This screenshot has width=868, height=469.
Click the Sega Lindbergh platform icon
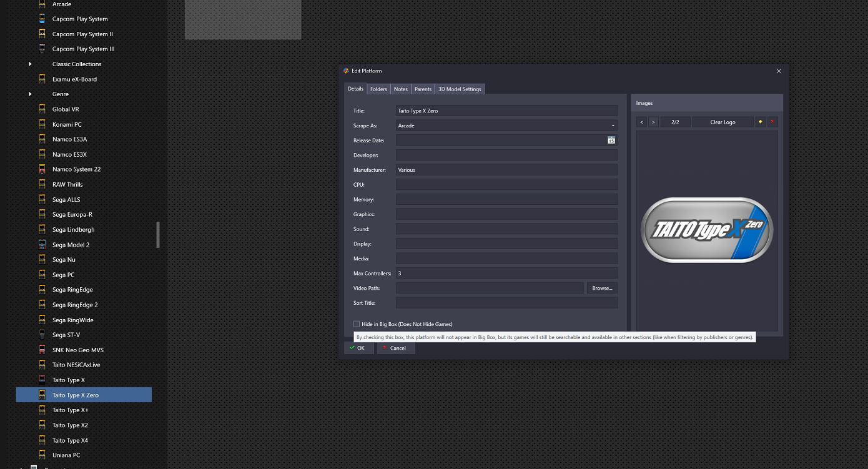pyautogui.click(x=42, y=230)
